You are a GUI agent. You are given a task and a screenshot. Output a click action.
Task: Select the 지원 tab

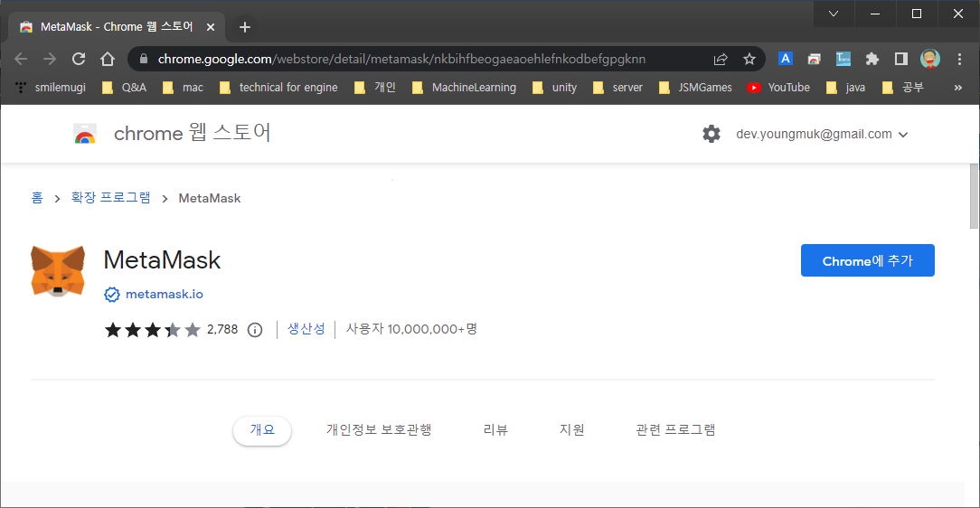coord(572,430)
